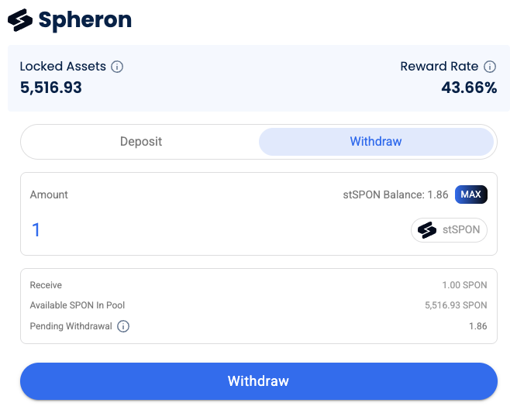
Task: Click the 5,516.93 SPON pool amount
Action: pos(456,305)
